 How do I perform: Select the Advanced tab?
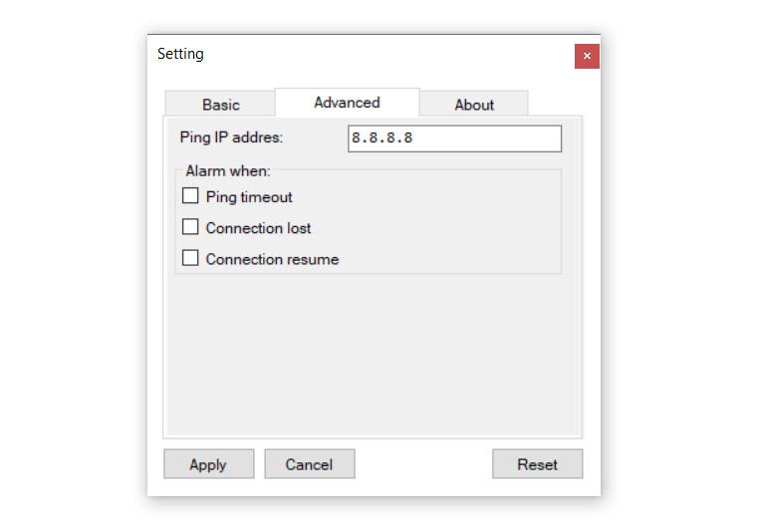pos(347,103)
